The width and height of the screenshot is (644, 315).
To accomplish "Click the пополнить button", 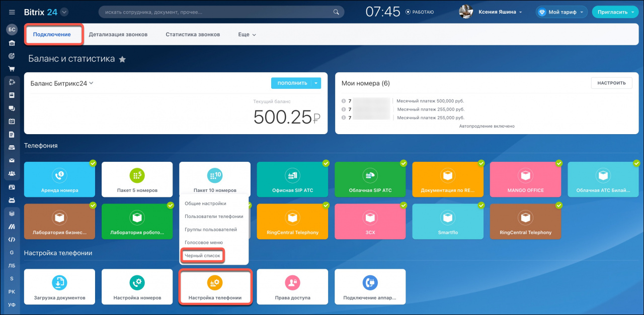I will click(x=291, y=83).
